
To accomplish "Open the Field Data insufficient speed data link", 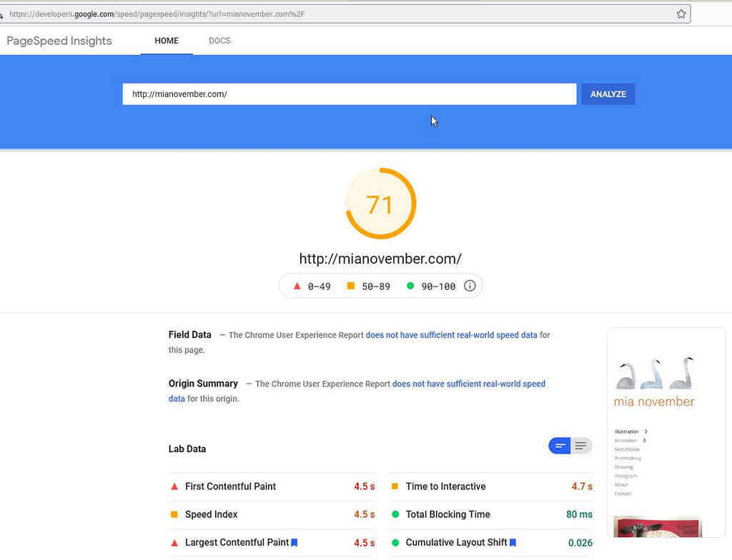I will point(452,335).
